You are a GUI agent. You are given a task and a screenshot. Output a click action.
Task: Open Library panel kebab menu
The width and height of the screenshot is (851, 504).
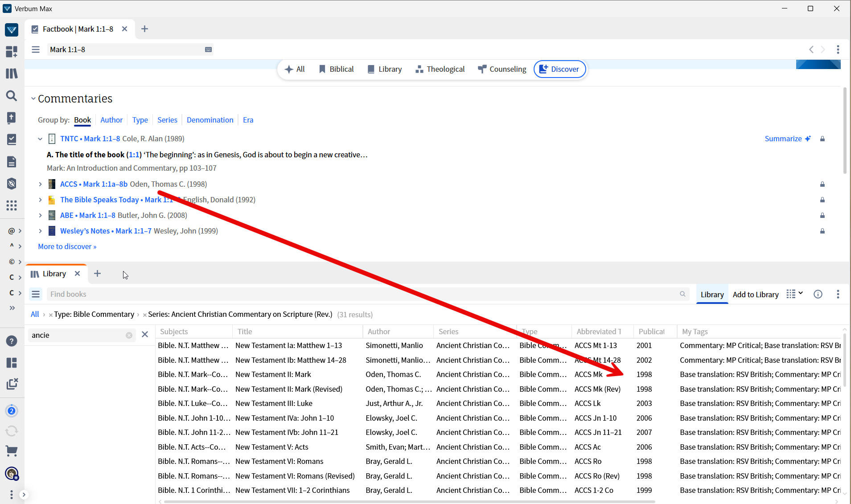coord(838,294)
